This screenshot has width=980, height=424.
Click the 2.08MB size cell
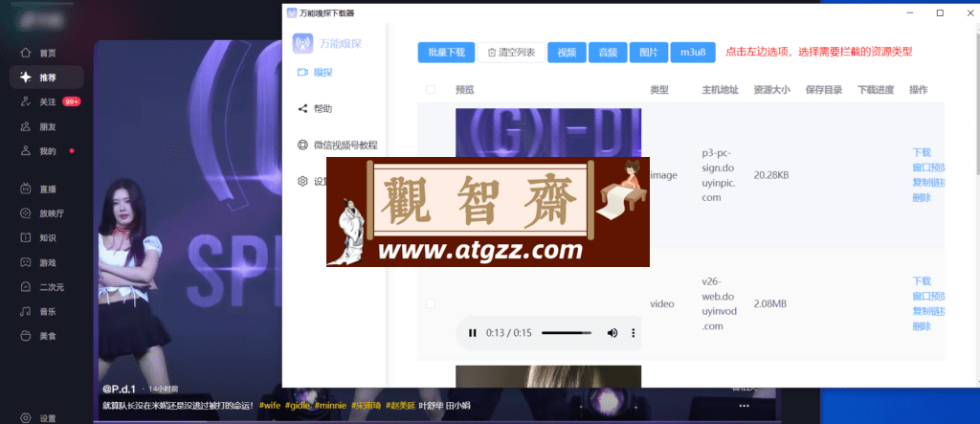click(770, 304)
